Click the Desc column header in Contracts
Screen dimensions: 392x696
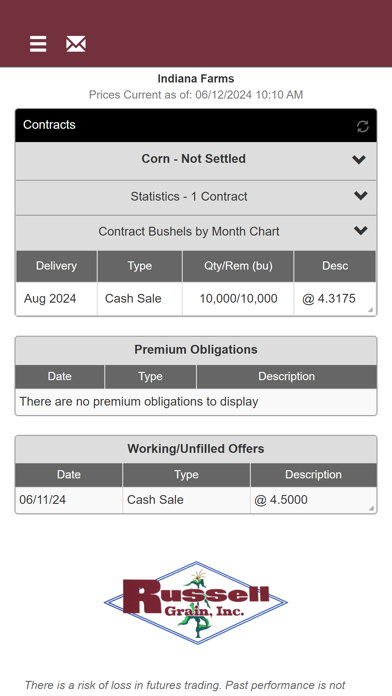tap(335, 266)
